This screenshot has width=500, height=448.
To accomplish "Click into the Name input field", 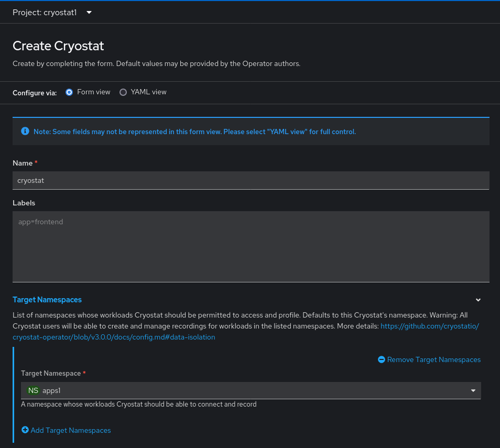I will coord(251,180).
